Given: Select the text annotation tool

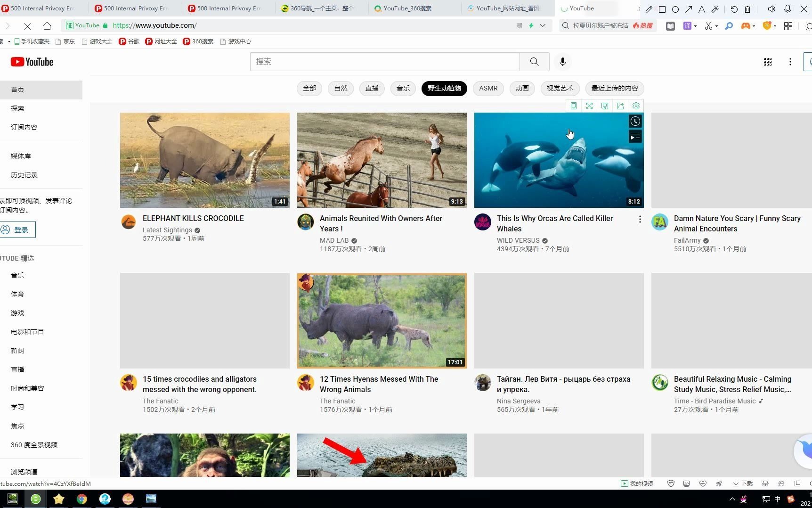Looking at the screenshot, I should (702, 9).
